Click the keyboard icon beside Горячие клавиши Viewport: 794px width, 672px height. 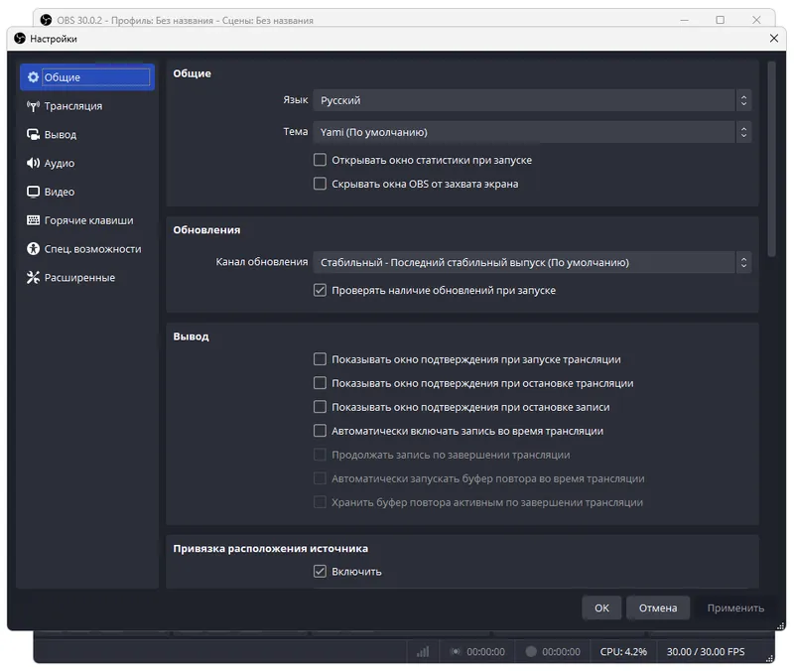pos(33,219)
